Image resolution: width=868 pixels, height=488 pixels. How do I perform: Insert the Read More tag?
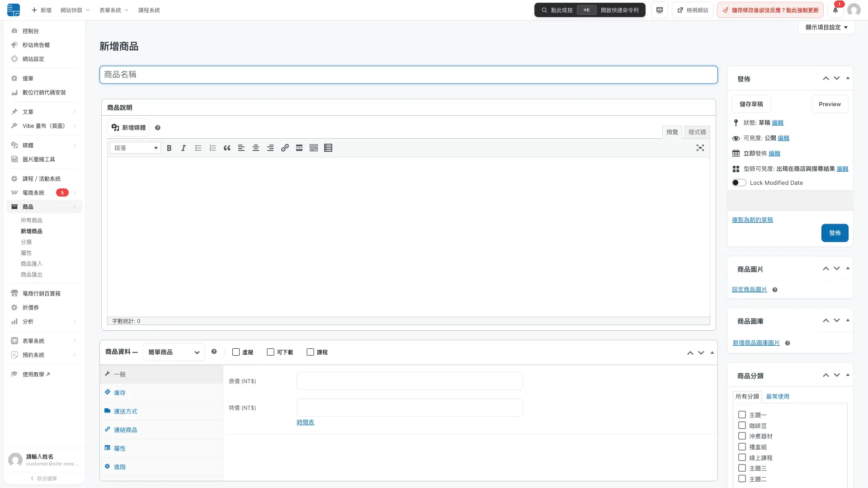point(299,148)
